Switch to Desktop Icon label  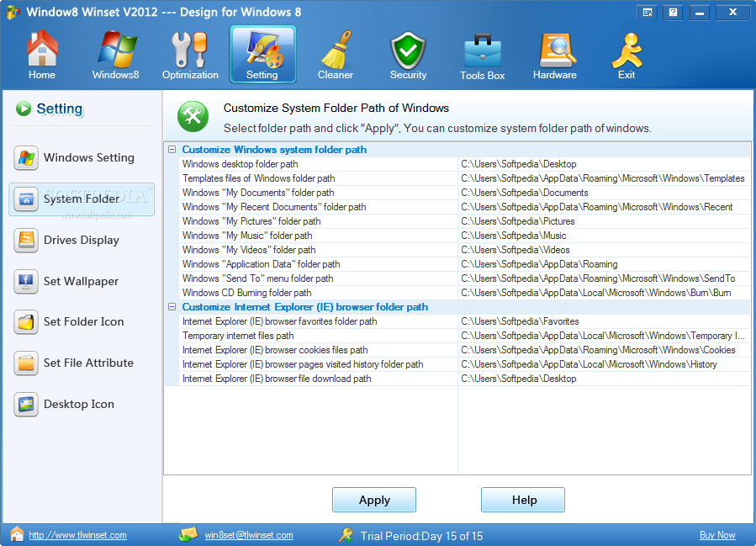[x=79, y=404]
